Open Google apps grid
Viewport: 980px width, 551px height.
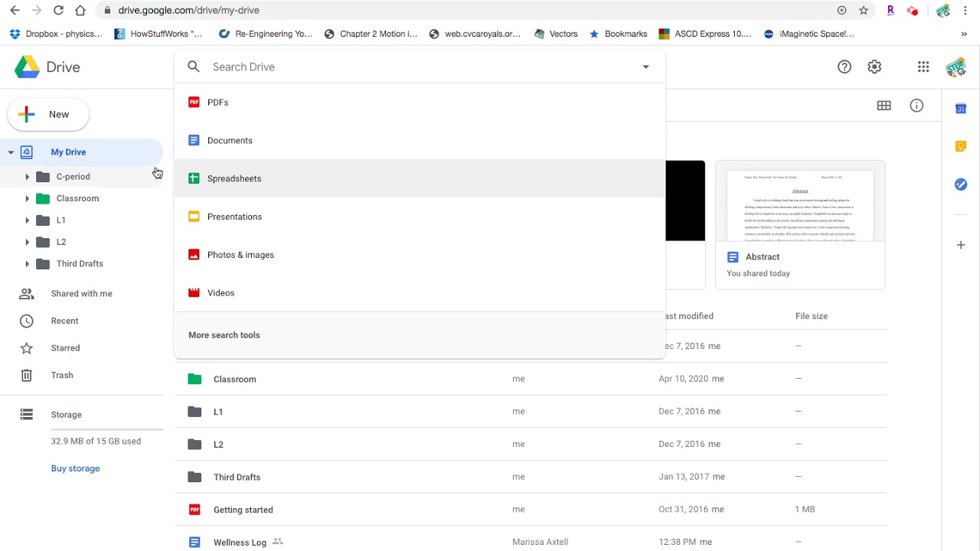point(923,67)
